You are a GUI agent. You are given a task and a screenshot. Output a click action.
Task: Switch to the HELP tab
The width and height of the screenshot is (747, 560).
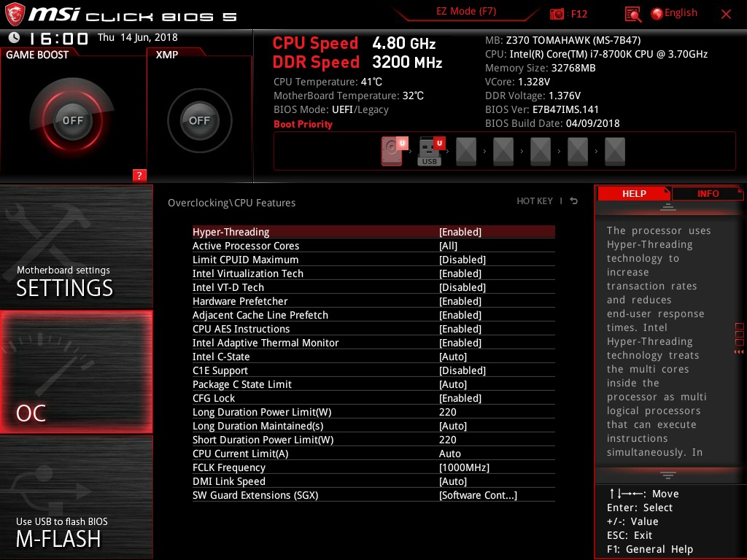(x=634, y=193)
